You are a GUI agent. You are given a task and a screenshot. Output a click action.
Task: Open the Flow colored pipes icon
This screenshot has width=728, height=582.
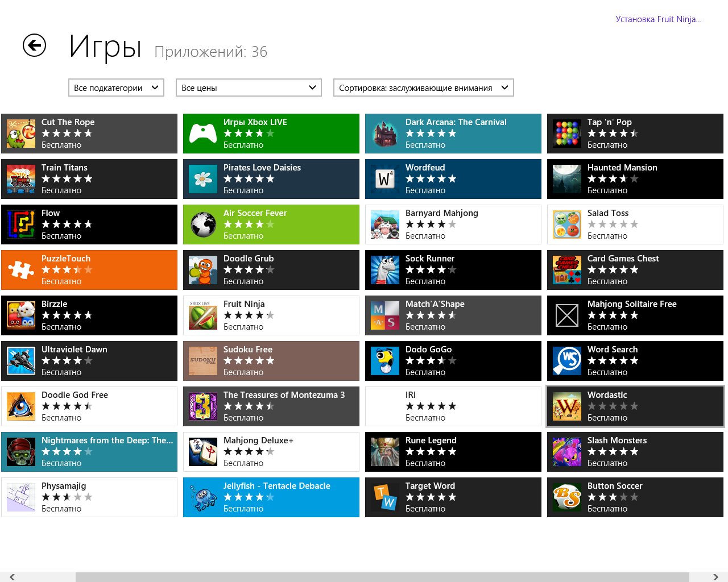tap(21, 225)
